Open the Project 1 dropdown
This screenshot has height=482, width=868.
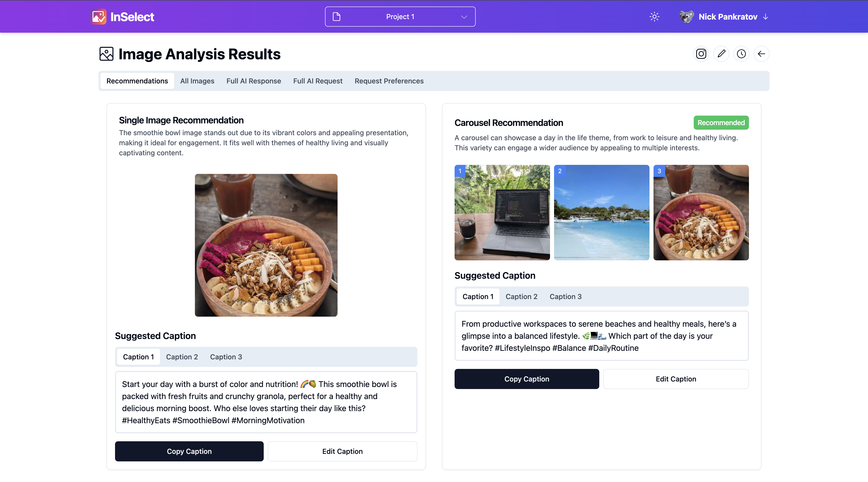click(400, 17)
